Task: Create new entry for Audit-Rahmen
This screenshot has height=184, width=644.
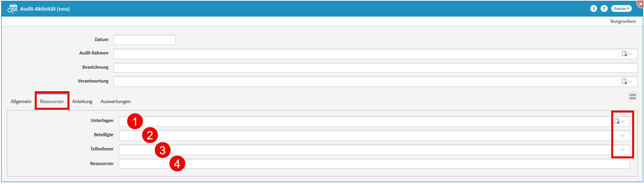Action: pos(624,54)
